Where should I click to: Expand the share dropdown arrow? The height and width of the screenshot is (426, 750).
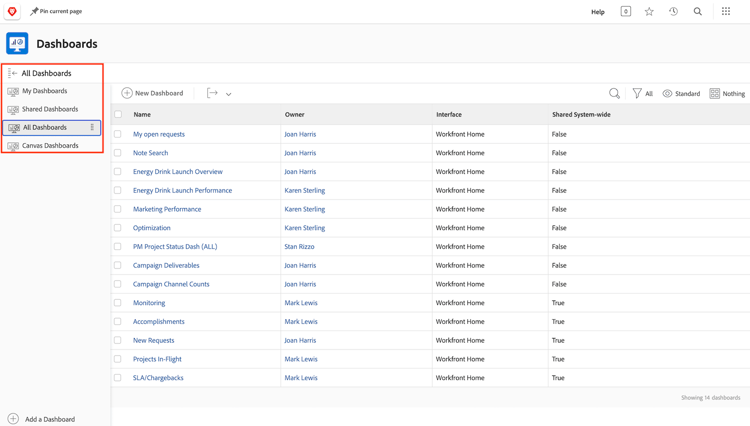(x=229, y=94)
